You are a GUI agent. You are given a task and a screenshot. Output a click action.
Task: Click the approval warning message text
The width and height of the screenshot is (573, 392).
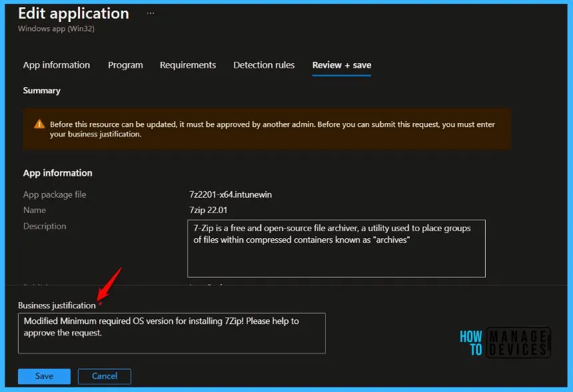(x=273, y=129)
